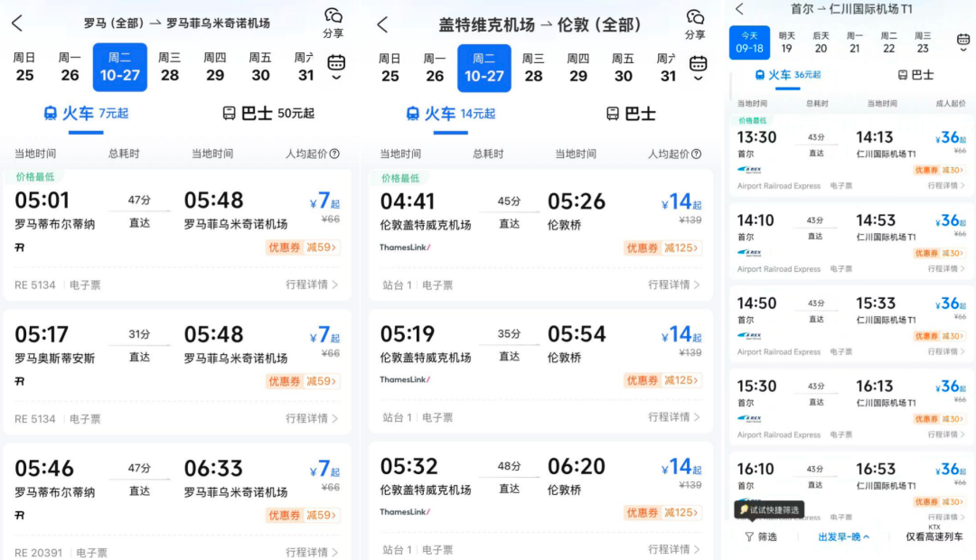Select 火车 14元起 tab
This screenshot has height=560, width=976.
click(450, 114)
